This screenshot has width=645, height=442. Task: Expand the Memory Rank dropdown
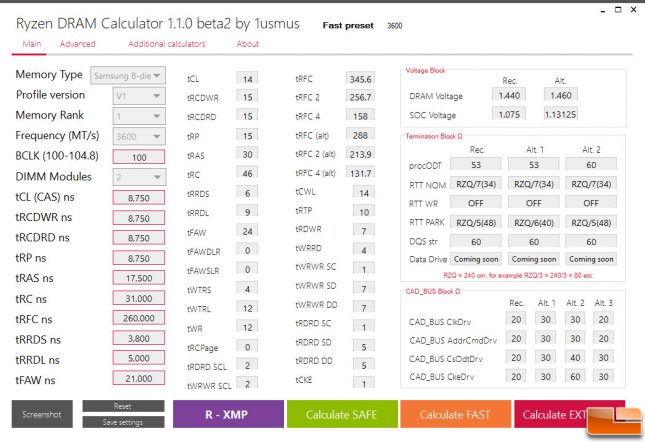139,116
